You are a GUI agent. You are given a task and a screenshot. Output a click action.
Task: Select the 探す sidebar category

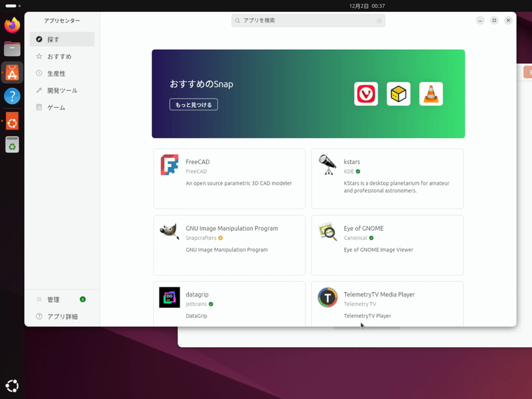tap(62, 39)
